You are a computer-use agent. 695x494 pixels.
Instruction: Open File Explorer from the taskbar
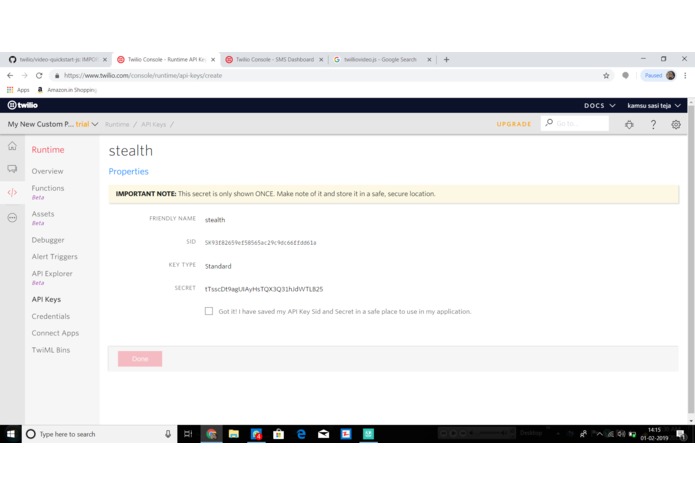pos(234,434)
